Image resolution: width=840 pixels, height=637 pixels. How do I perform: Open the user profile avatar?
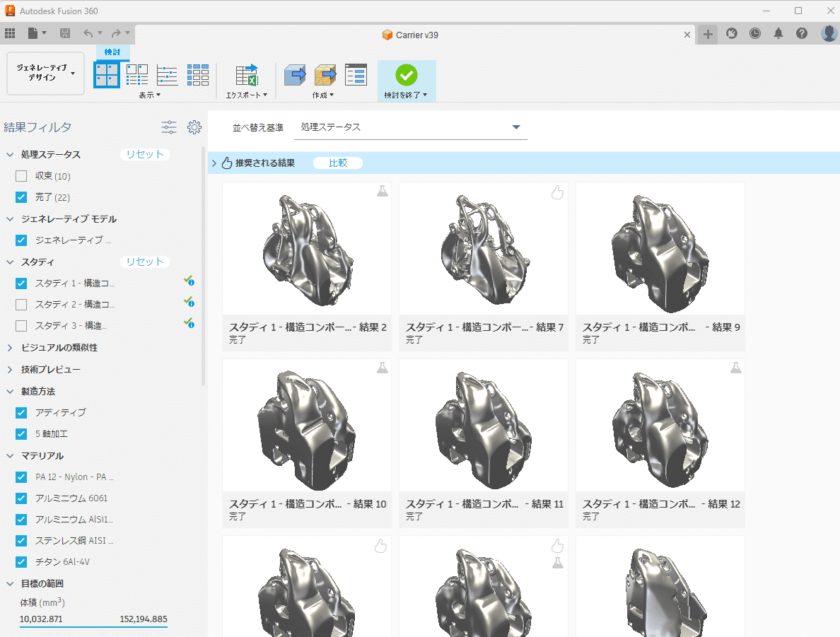(x=829, y=34)
